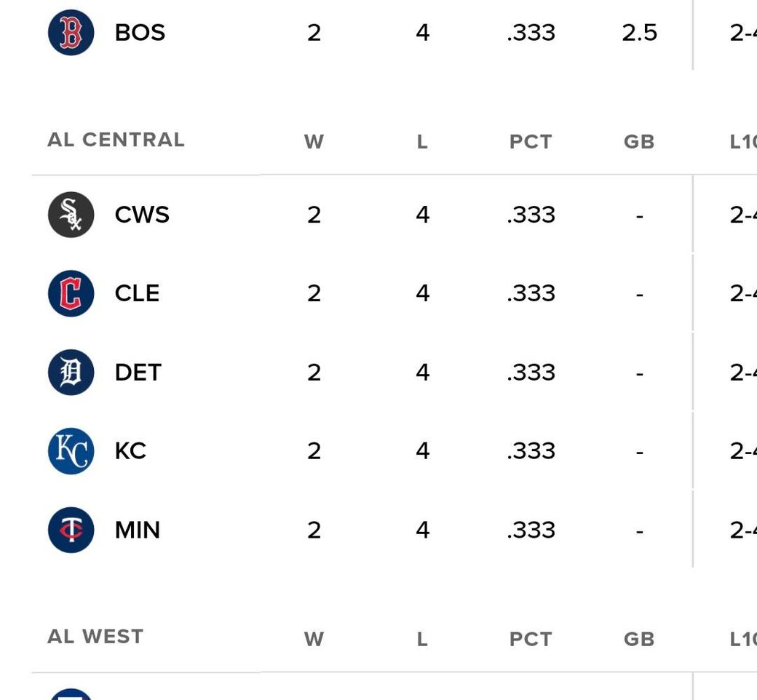757x700 pixels.
Task: Select the DET team name
Action: [138, 373]
